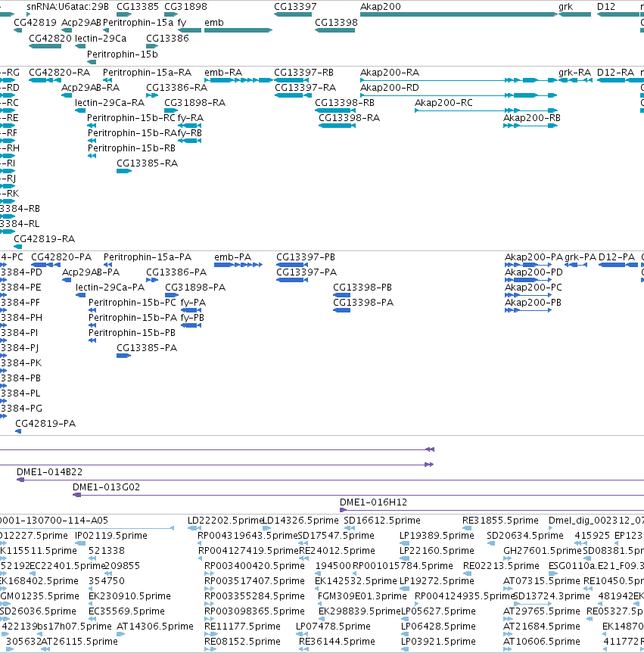This screenshot has height=653, width=644.
Task: Click the fy-RB transcript label
Action: 189,133
